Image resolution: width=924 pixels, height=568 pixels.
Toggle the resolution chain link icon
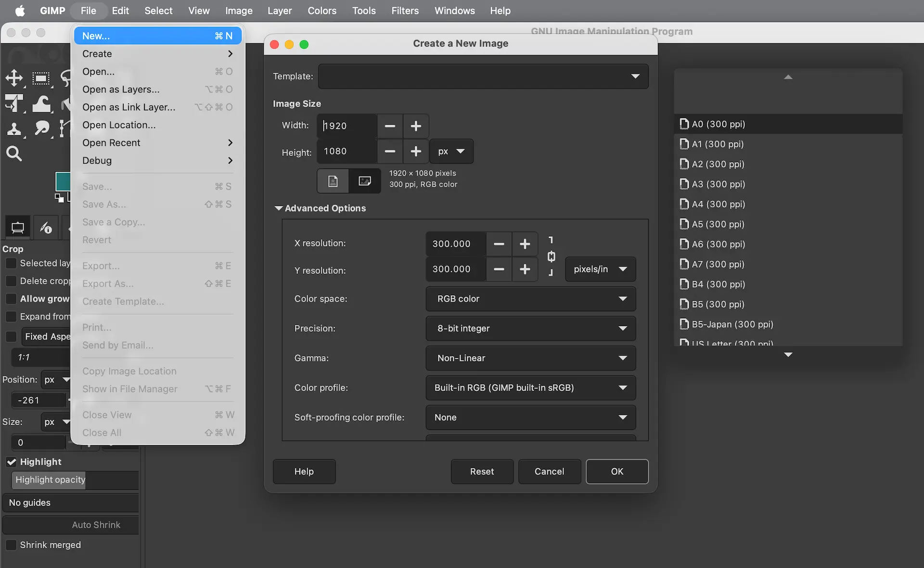551,257
